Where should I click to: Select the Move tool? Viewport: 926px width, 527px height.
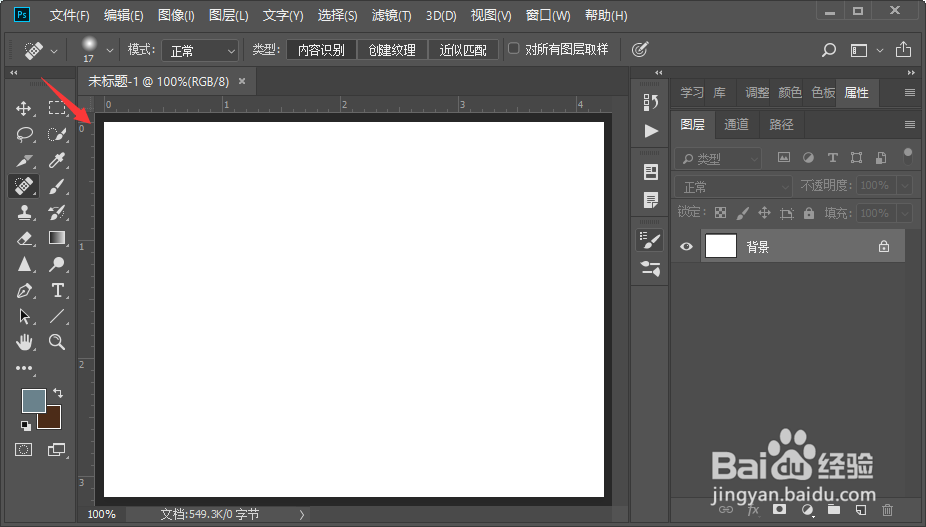(x=24, y=108)
